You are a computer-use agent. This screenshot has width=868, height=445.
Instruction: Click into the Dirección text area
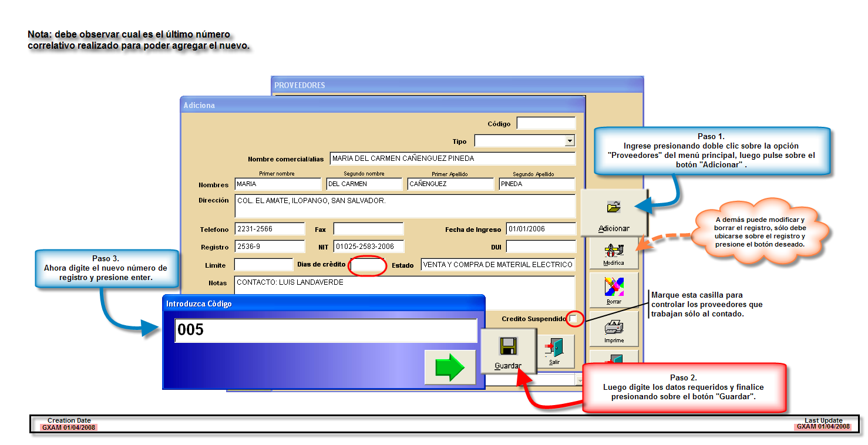(405, 205)
